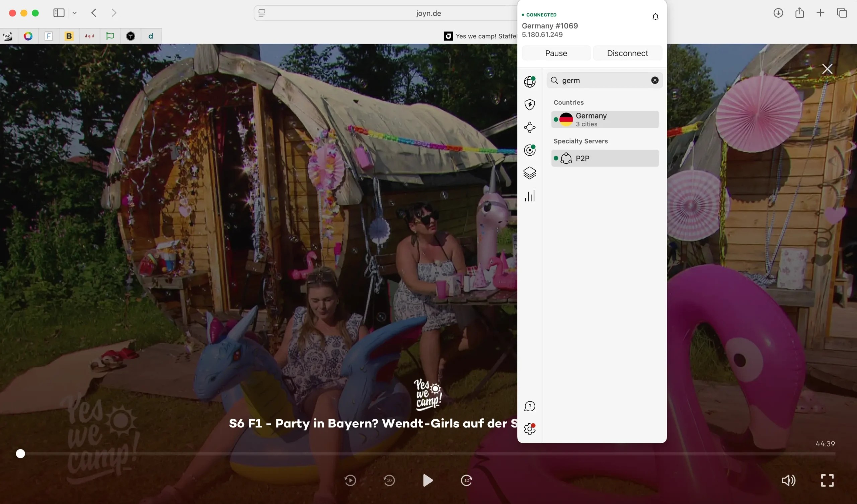Expand Germany country with 3 cities

pos(605,119)
